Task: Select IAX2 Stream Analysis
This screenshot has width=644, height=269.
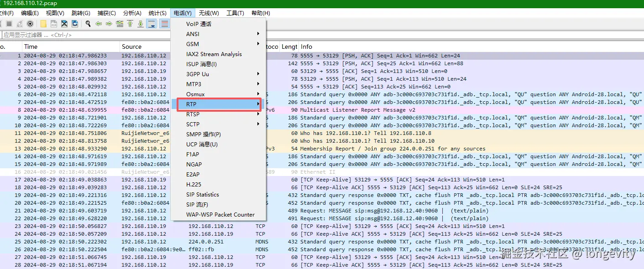Action: coord(218,54)
